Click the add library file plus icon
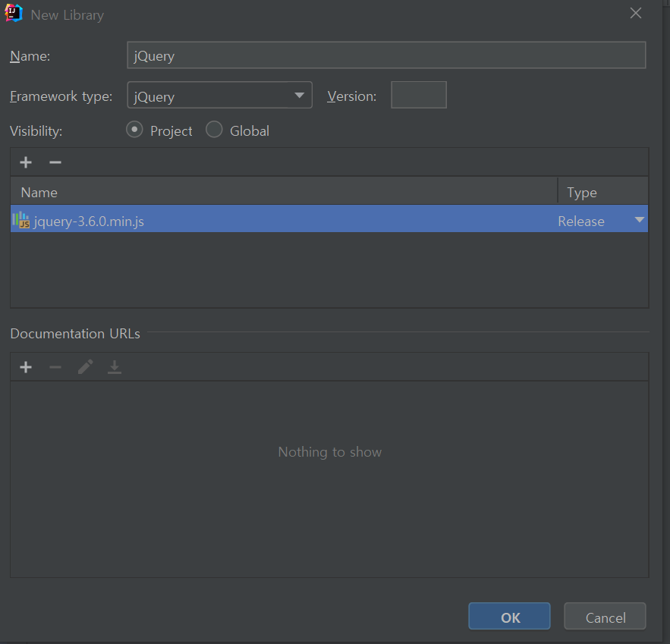Screen dimensions: 670x644 click(x=26, y=162)
